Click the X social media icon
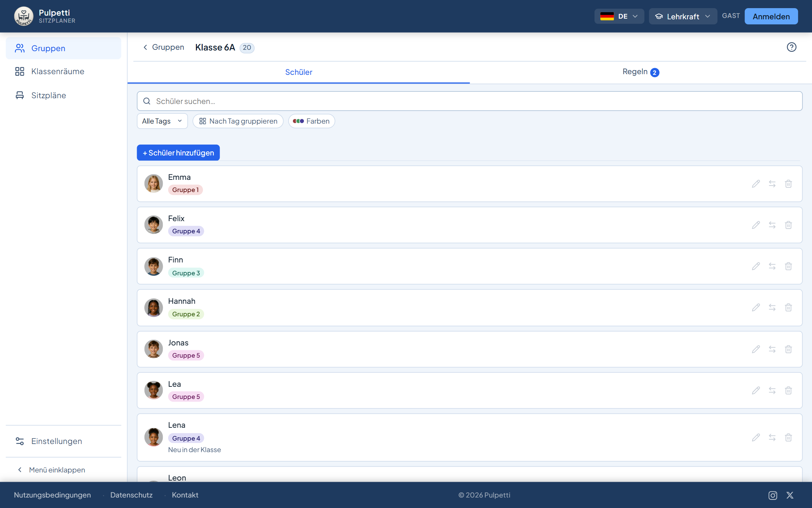Image resolution: width=812 pixels, height=508 pixels. click(x=790, y=495)
